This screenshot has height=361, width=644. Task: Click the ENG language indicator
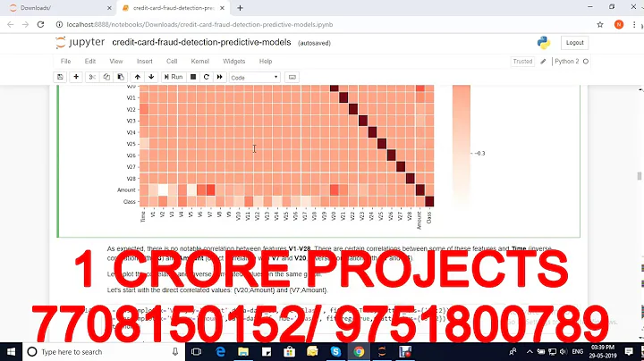click(x=578, y=351)
